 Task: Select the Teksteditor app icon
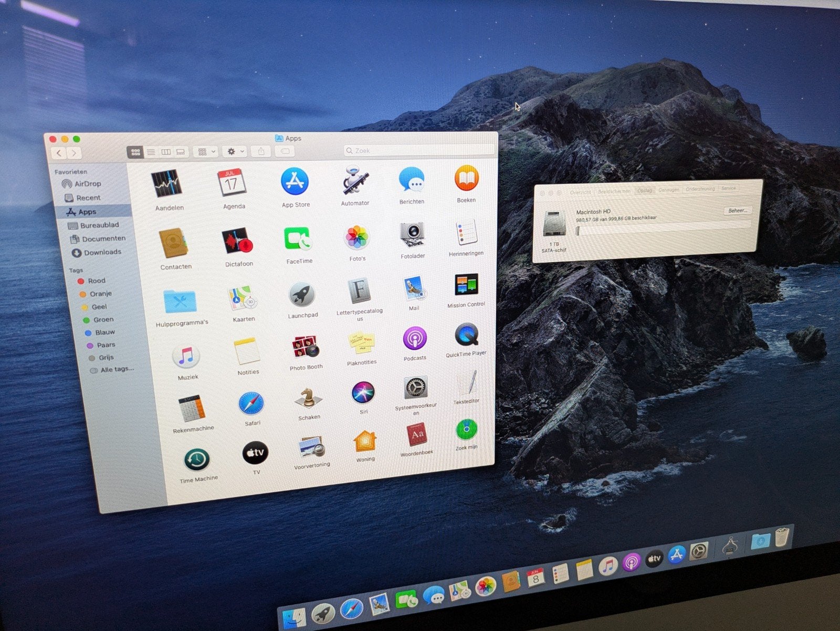click(x=466, y=383)
